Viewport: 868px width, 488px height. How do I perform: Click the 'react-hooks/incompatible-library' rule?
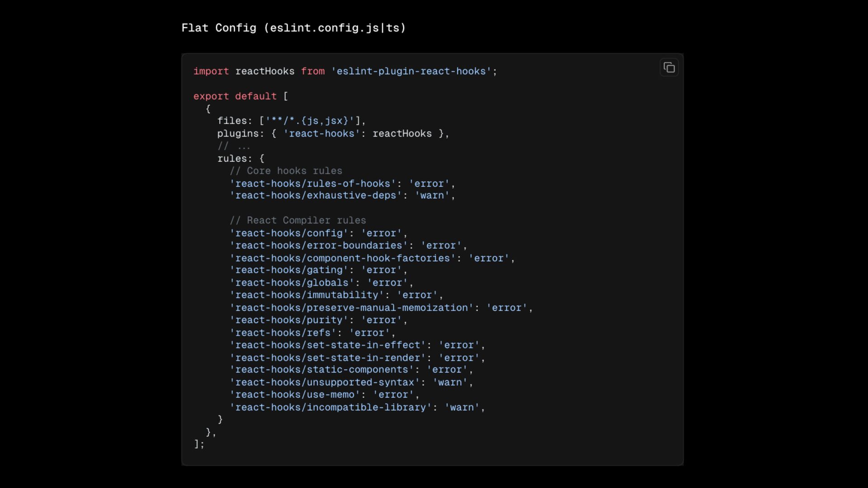pyautogui.click(x=357, y=407)
